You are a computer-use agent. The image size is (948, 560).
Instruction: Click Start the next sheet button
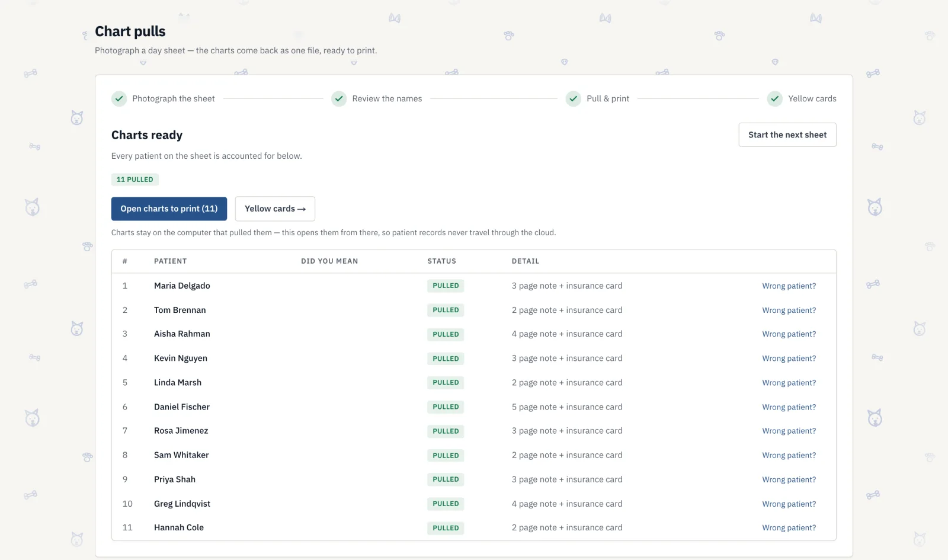pos(787,135)
